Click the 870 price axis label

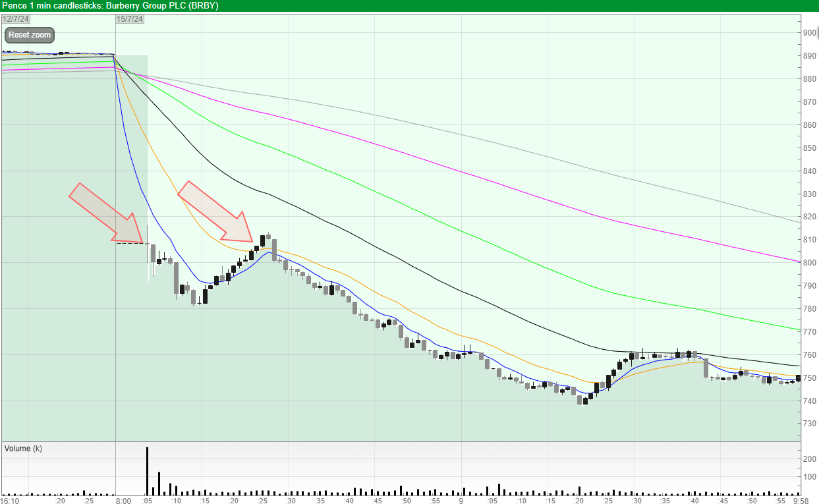coord(809,102)
